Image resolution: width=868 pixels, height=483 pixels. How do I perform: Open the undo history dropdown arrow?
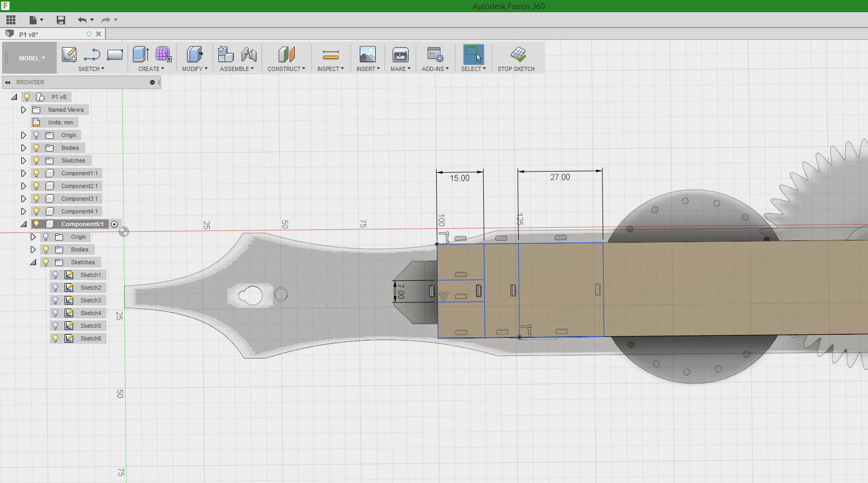pos(92,20)
